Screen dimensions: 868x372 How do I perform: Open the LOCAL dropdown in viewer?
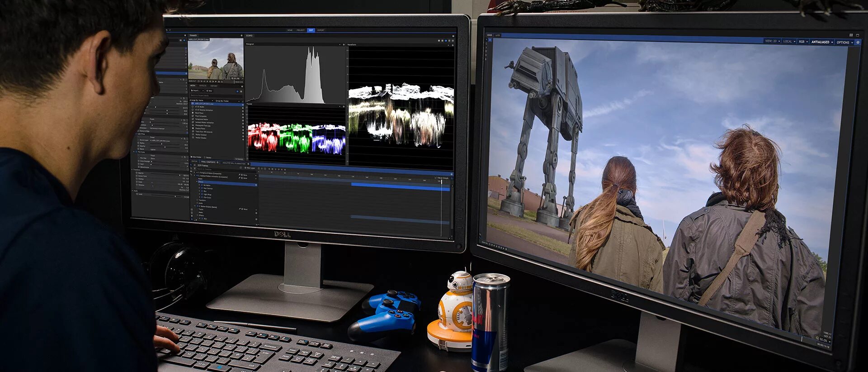(x=789, y=41)
